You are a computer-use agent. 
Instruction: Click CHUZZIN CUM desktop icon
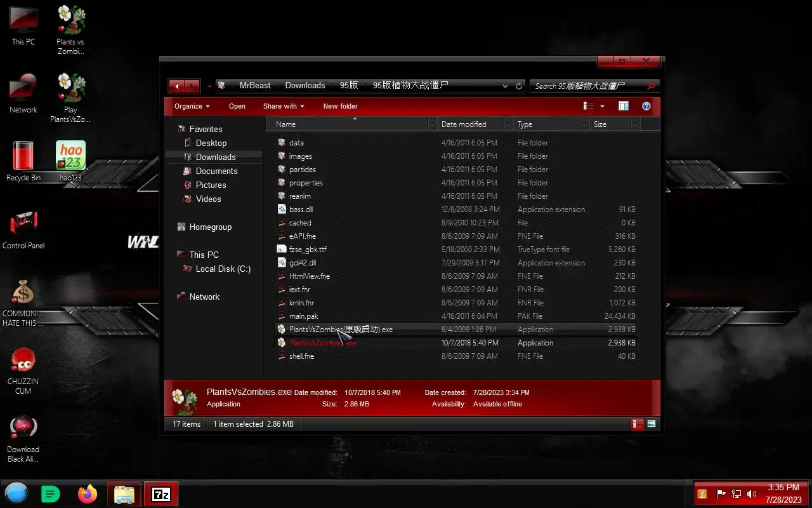click(23, 370)
